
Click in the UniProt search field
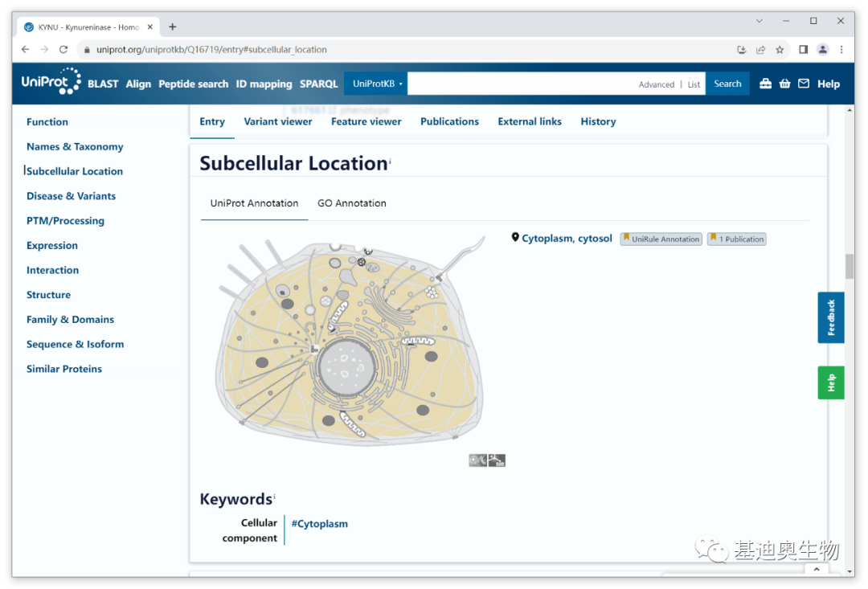(x=522, y=84)
